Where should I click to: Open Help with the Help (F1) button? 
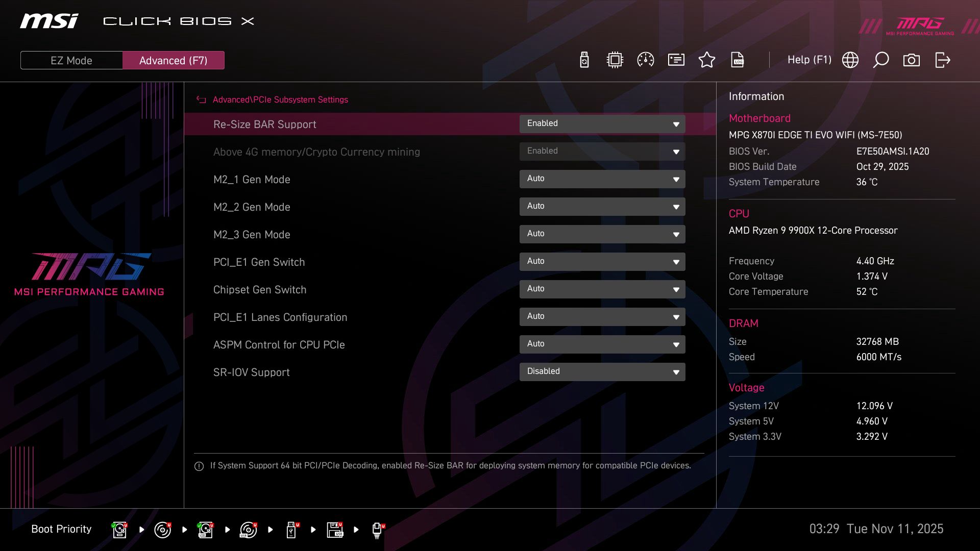[x=810, y=60]
